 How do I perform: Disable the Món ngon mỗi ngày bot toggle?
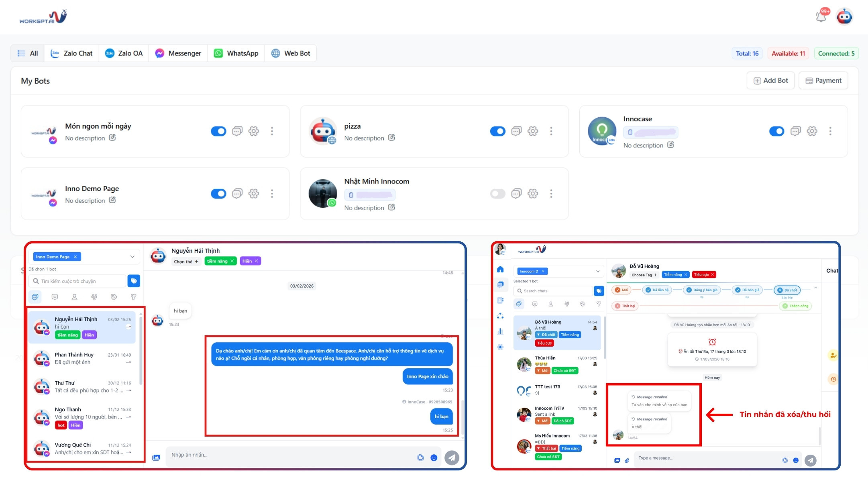218,131
